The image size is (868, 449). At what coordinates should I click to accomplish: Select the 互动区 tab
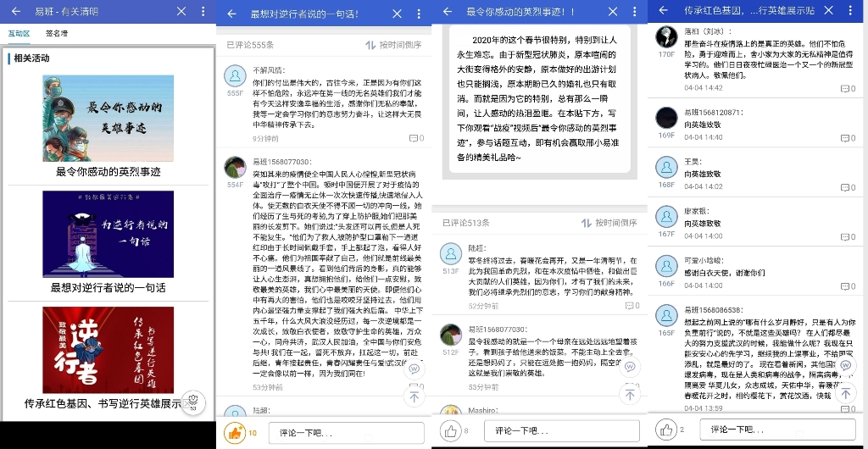19,34
